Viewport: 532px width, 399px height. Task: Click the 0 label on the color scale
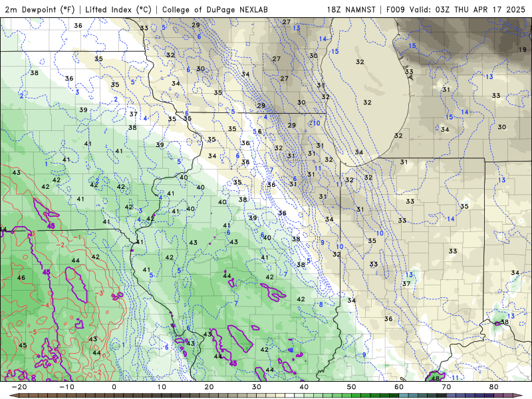(x=114, y=387)
